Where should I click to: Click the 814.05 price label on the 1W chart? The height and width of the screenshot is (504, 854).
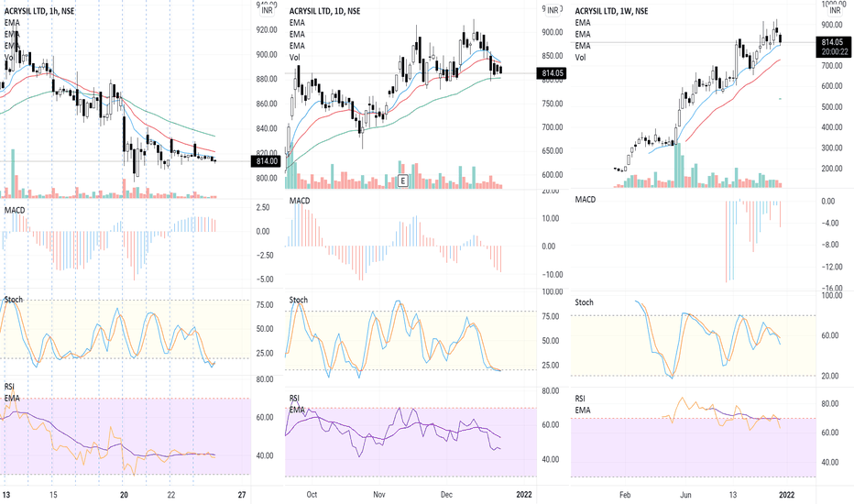tap(833, 42)
